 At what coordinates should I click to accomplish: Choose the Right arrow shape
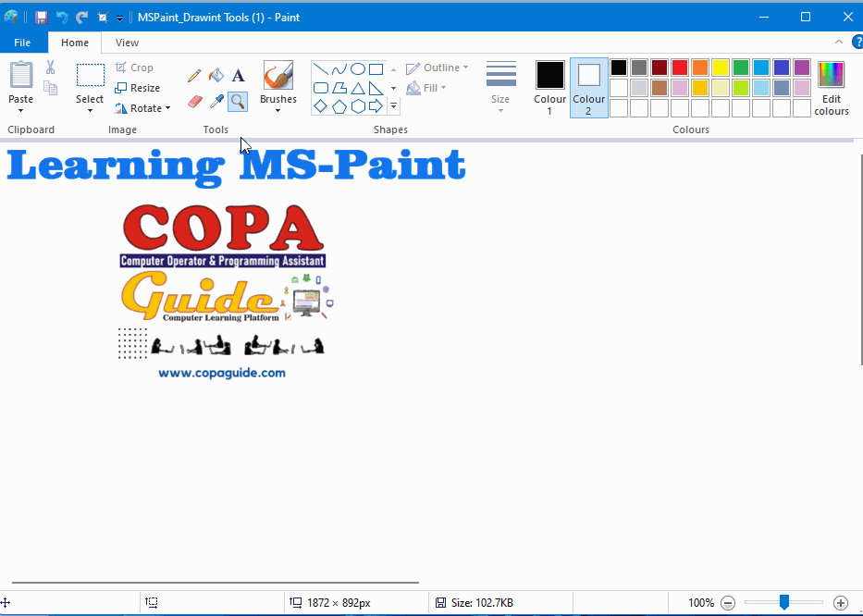click(376, 105)
